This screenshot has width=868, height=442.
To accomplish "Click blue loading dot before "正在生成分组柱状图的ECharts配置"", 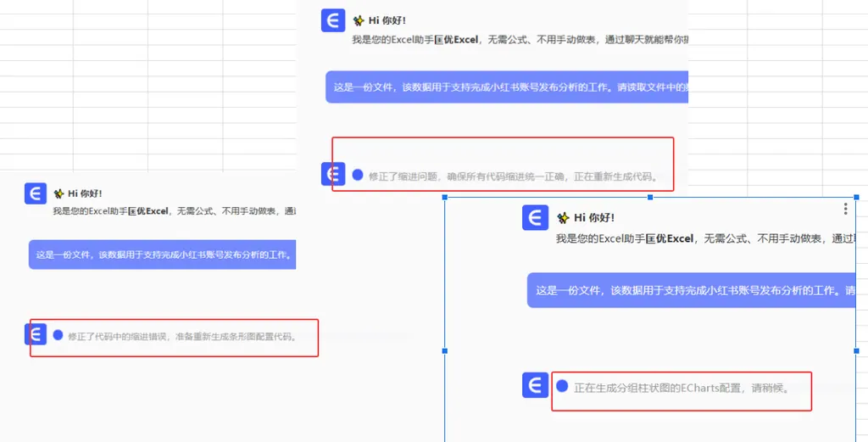I will 562,386.
